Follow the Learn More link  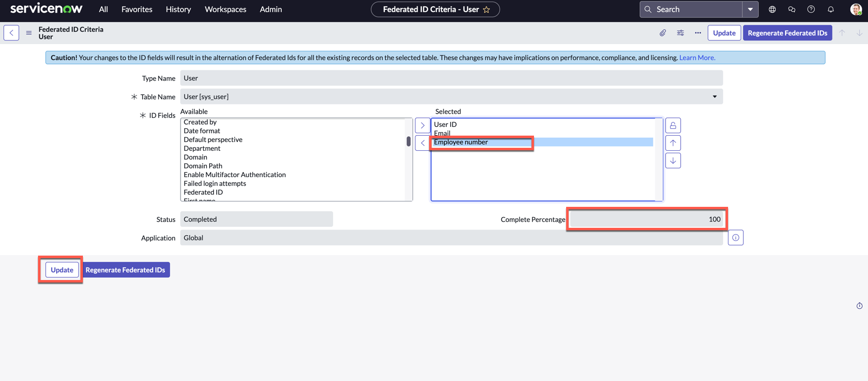pos(697,58)
